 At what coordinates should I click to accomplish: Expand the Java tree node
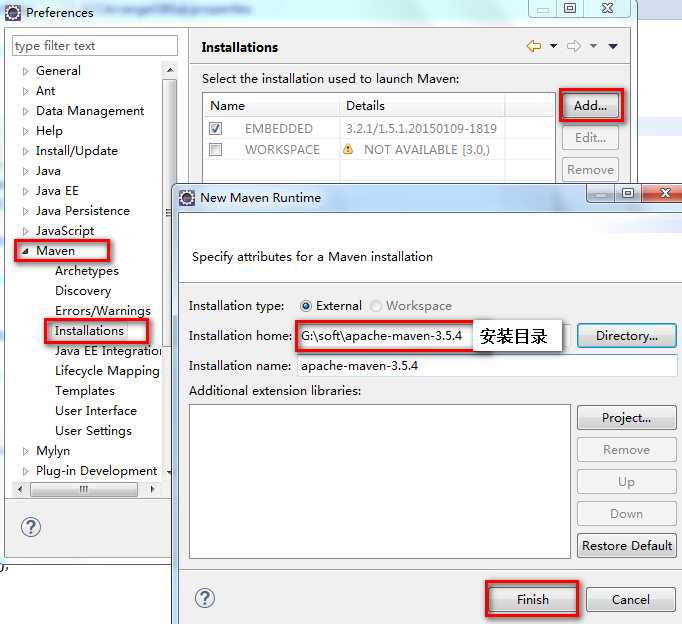25,171
